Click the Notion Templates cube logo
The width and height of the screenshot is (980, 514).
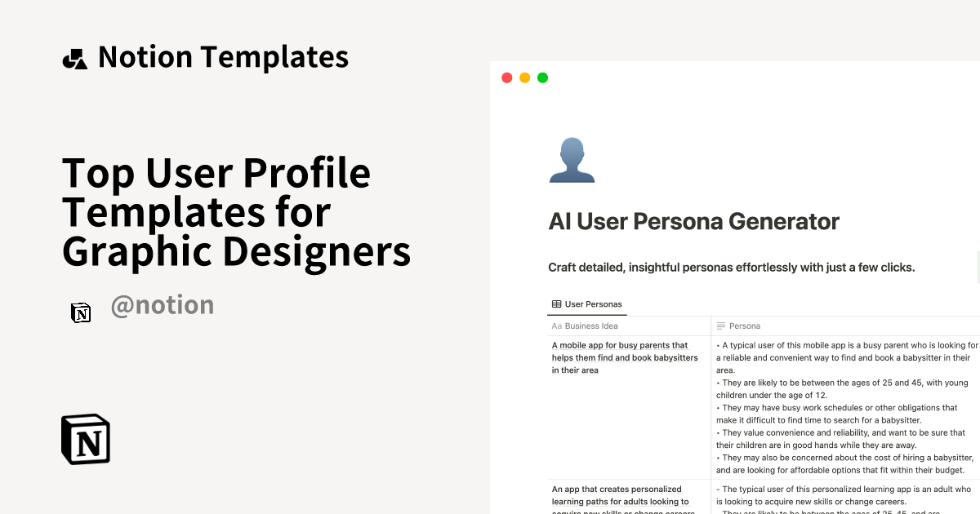74,57
